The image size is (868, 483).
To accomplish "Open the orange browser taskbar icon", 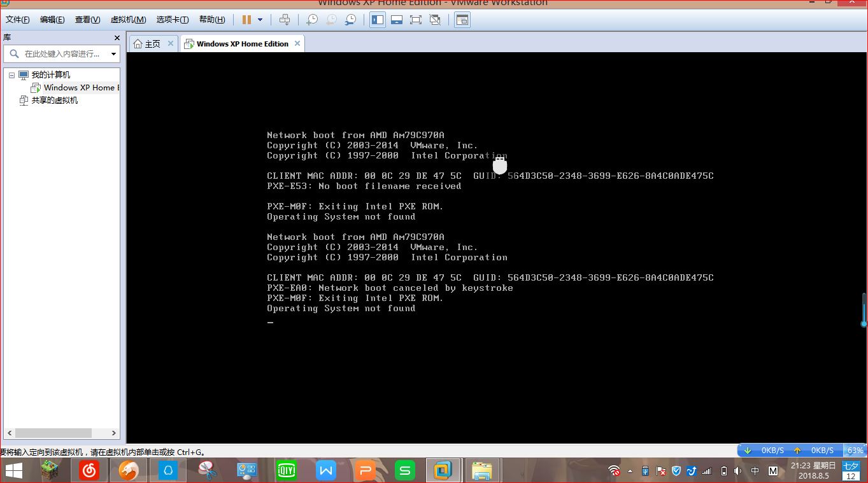I will tap(129, 471).
